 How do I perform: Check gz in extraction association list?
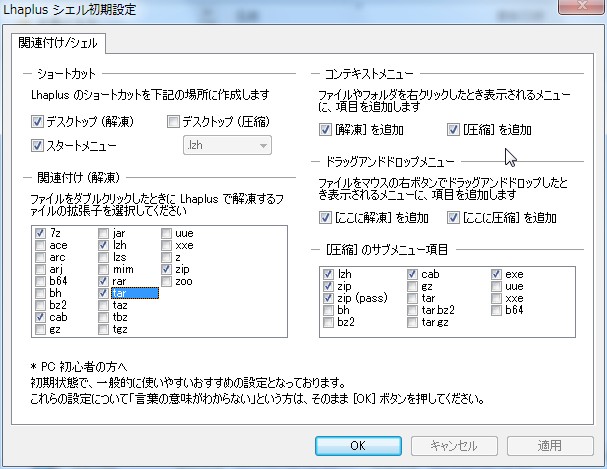tap(40, 329)
